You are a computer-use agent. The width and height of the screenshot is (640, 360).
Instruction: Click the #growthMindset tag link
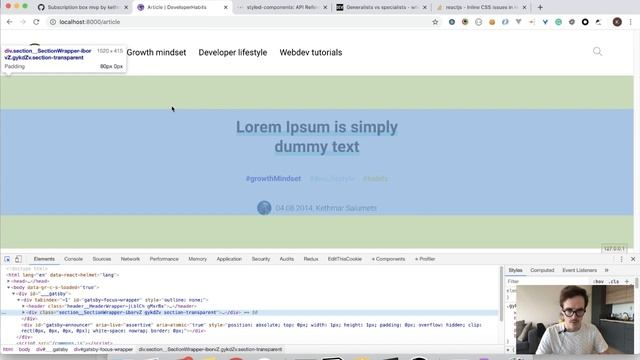click(x=273, y=179)
